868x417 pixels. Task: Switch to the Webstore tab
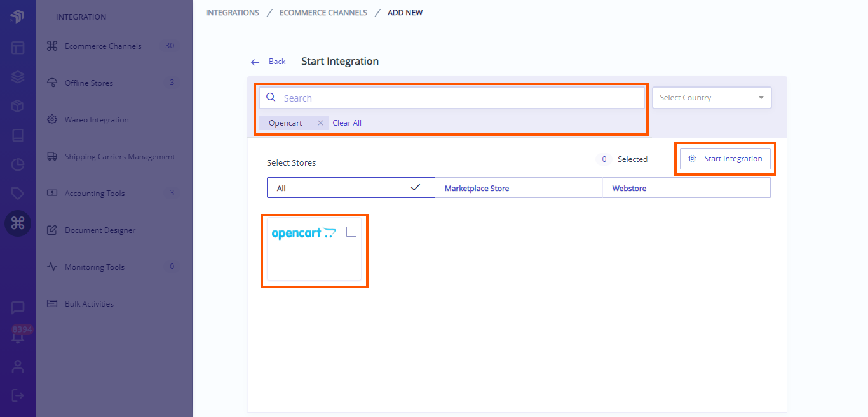pyautogui.click(x=686, y=188)
